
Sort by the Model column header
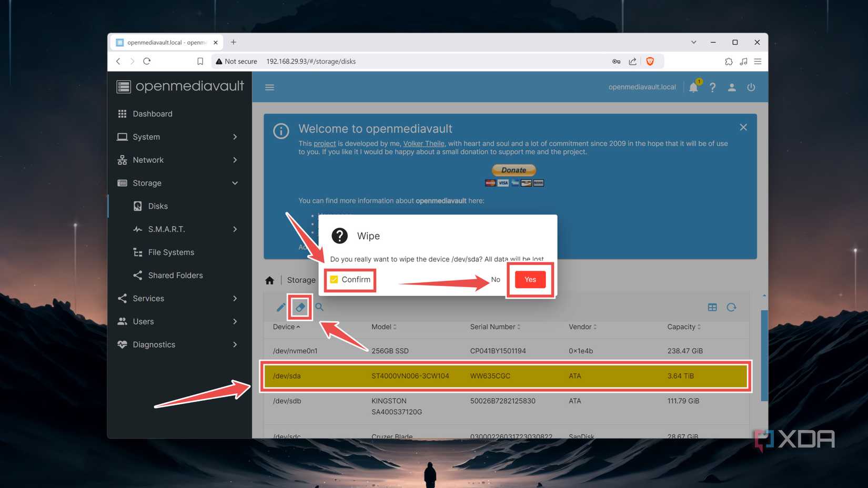point(383,327)
